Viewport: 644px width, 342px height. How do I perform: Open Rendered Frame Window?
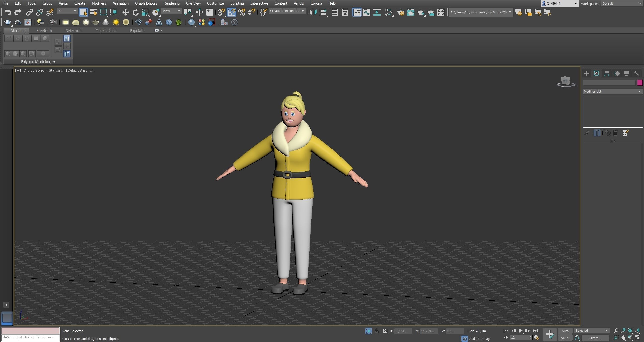point(411,12)
